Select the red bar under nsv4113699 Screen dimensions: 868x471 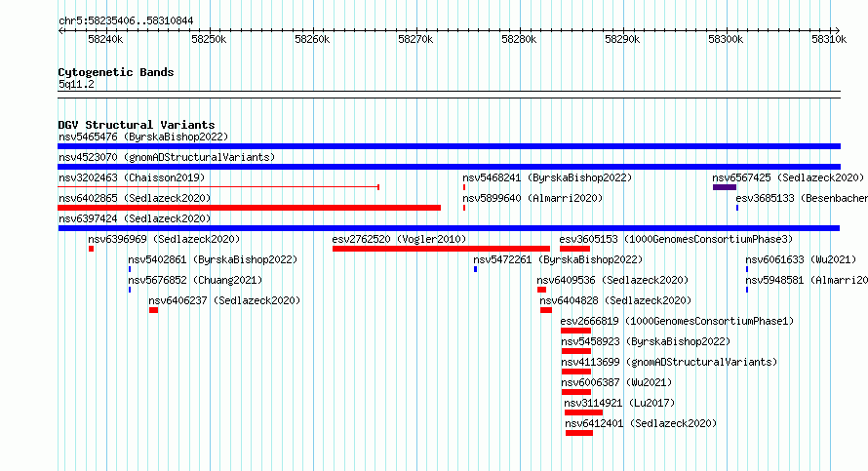(x=576, y=372)
